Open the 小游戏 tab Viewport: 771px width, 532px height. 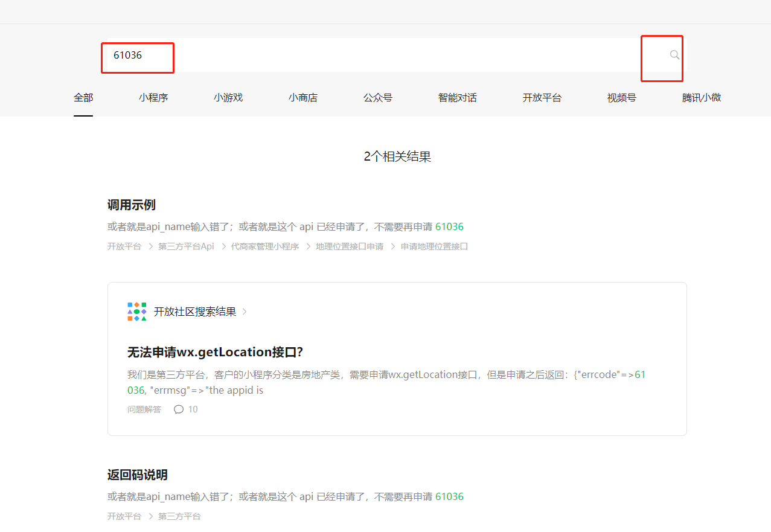228,97
